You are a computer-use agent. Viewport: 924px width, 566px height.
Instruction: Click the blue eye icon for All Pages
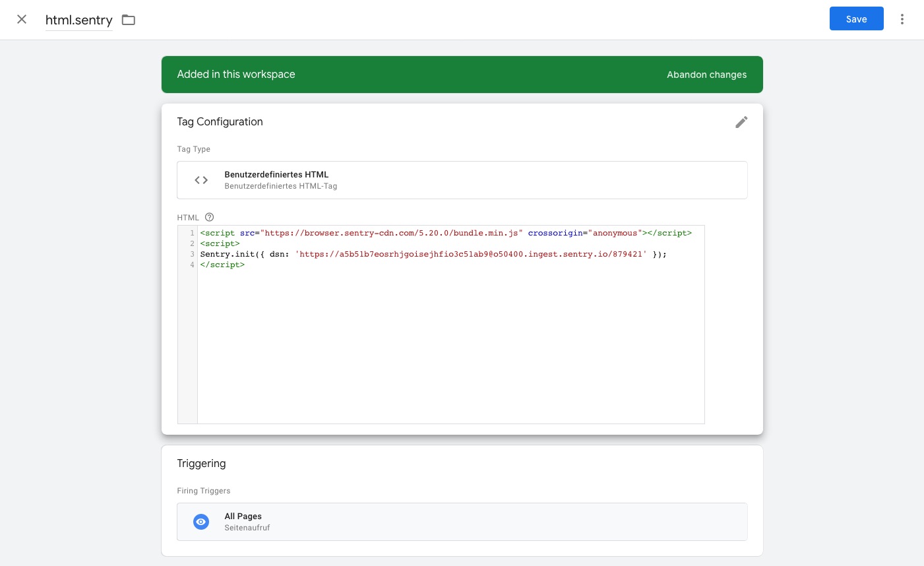201,522
